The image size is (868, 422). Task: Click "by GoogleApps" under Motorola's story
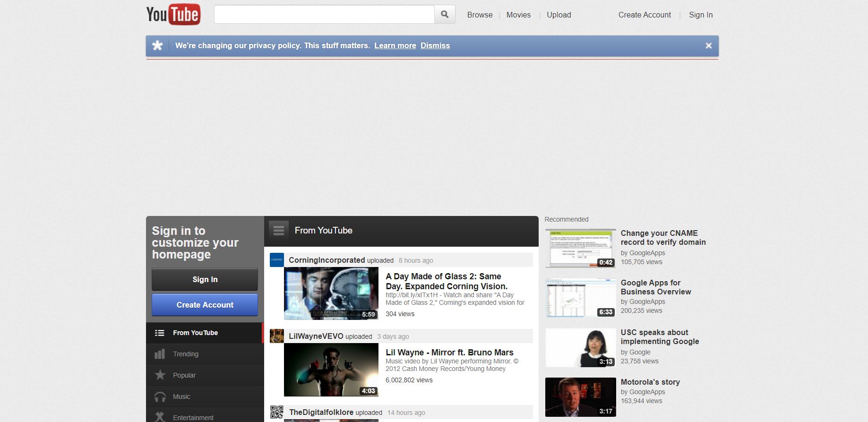click(643, 392)
